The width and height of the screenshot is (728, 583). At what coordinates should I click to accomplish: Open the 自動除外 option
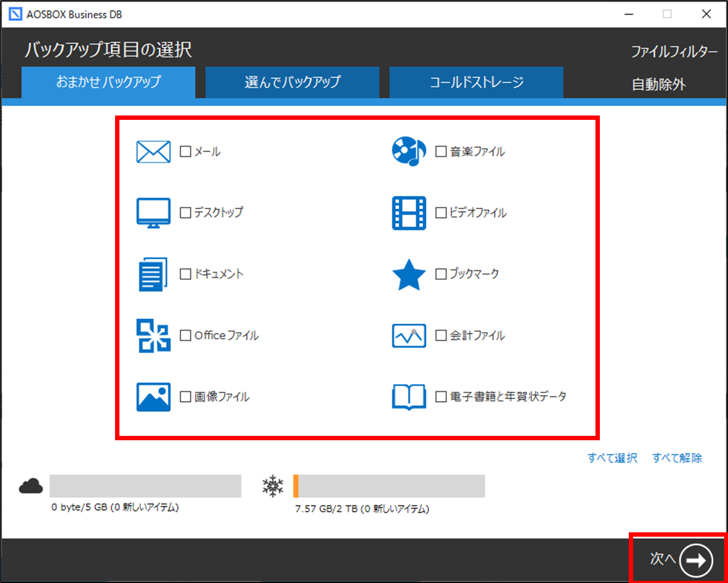click(659, 84)
